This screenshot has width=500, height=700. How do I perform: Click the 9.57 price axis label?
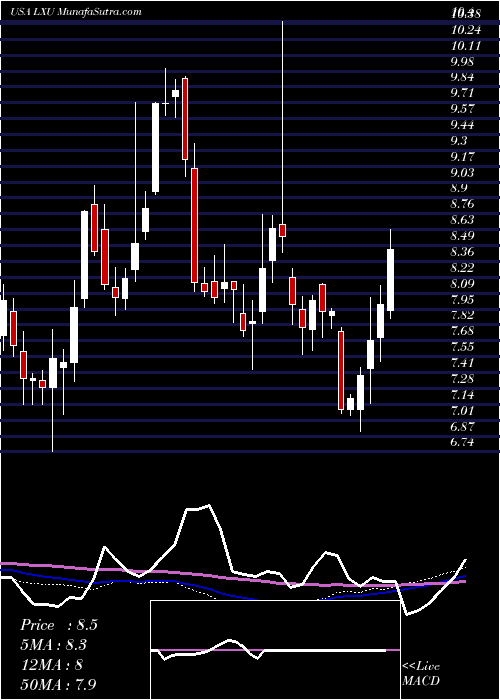[x=463, y=109]
